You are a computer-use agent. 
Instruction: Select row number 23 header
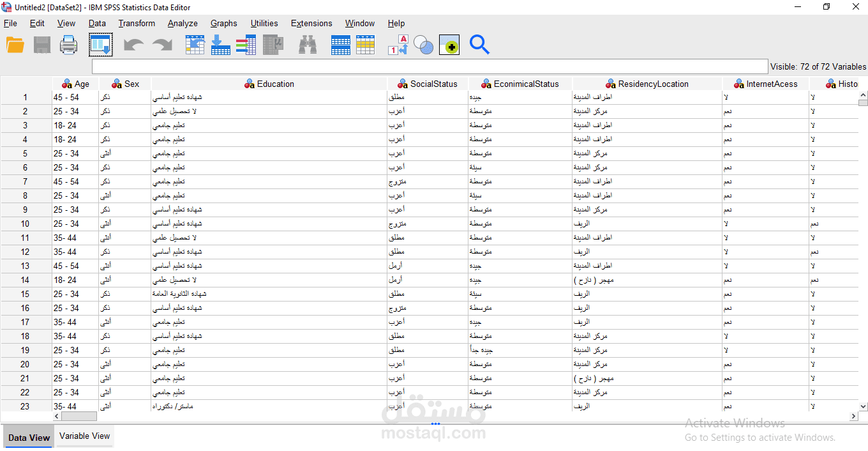point(26,406)
